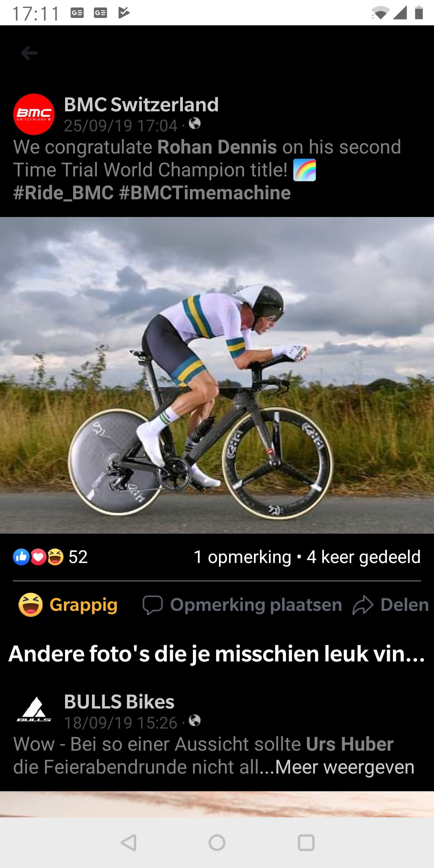Screen dimensions: 434x868
Task: Click the BULLS Bikes logo avatar
Action: coord(34,710)
